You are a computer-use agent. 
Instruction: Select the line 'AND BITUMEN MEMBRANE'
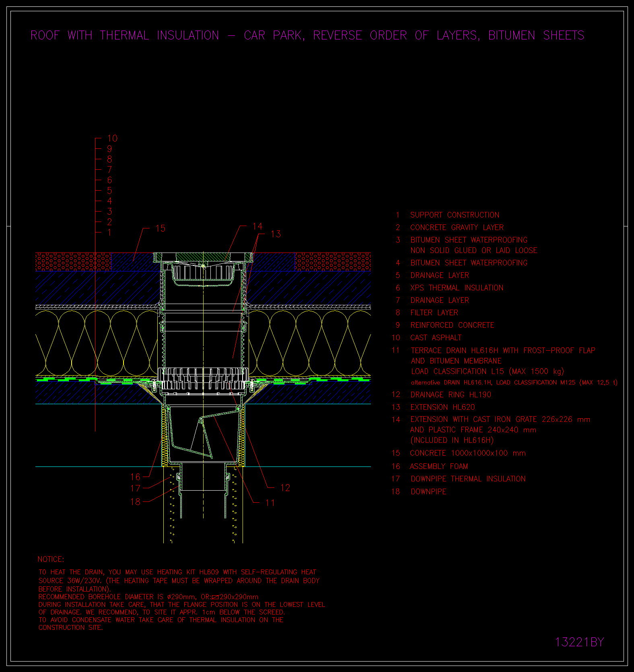click(456, 361)
